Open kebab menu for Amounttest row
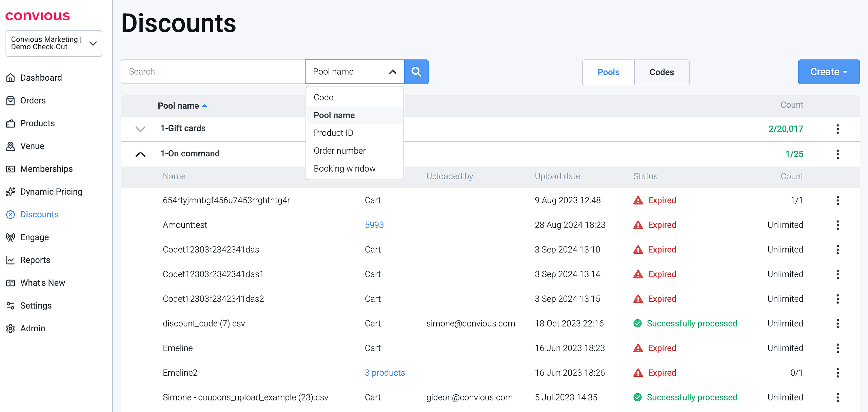The image size is (868, 412). pos(837,225)
